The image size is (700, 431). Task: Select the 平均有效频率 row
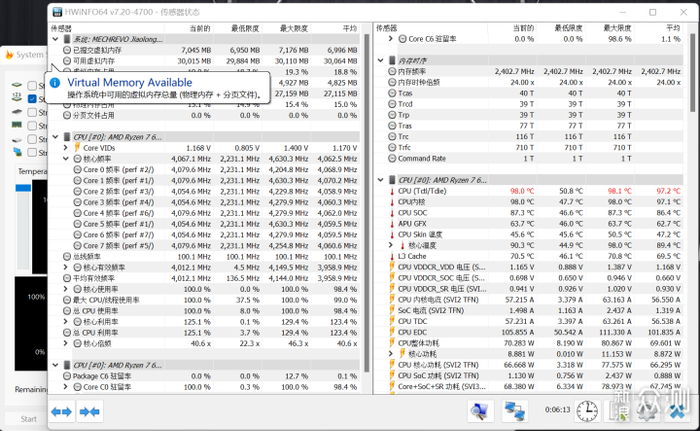click(x=205, y=278)
